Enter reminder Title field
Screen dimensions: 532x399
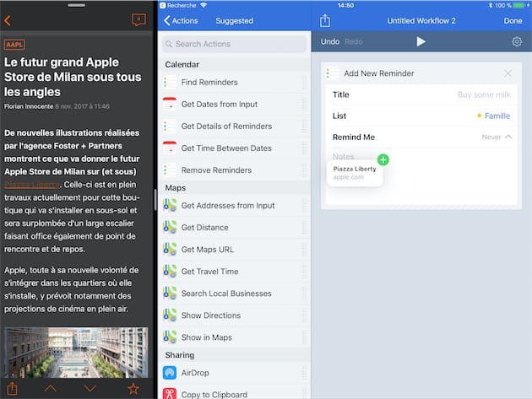click(x=421, y=94)
